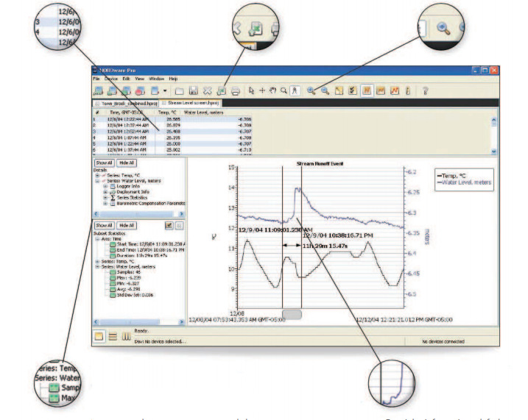Select the hand pan tool
The height and width of the screenshot is (420, 528).
[x=273, y=90]
